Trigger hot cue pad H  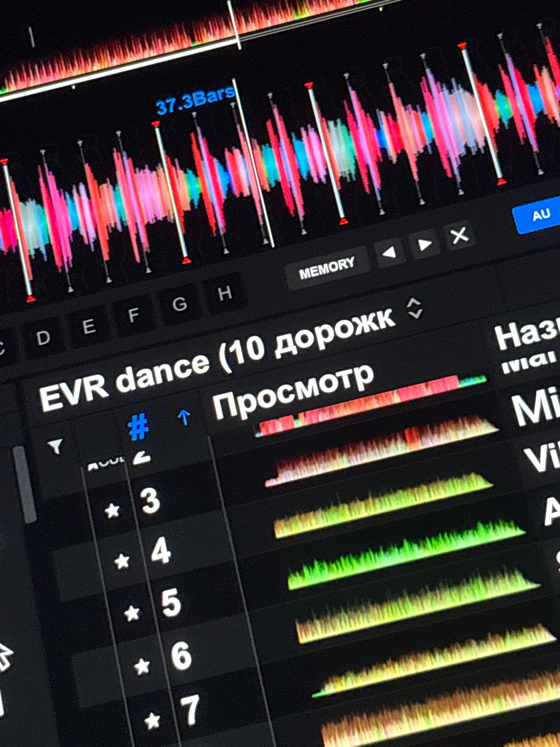tap(225, 293)
